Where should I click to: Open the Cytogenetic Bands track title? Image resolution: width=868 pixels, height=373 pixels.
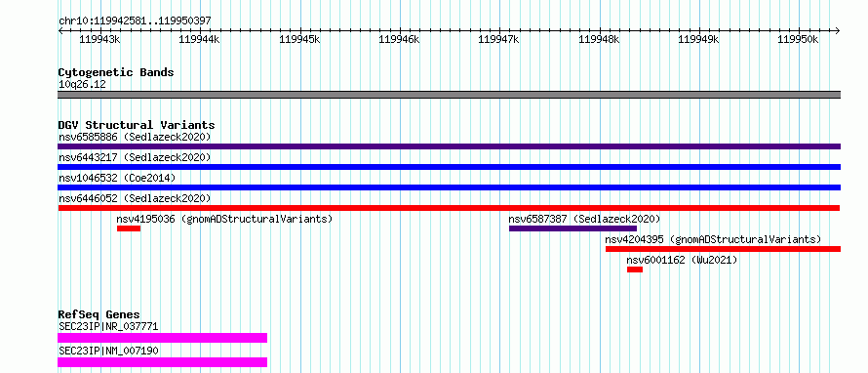116,72
